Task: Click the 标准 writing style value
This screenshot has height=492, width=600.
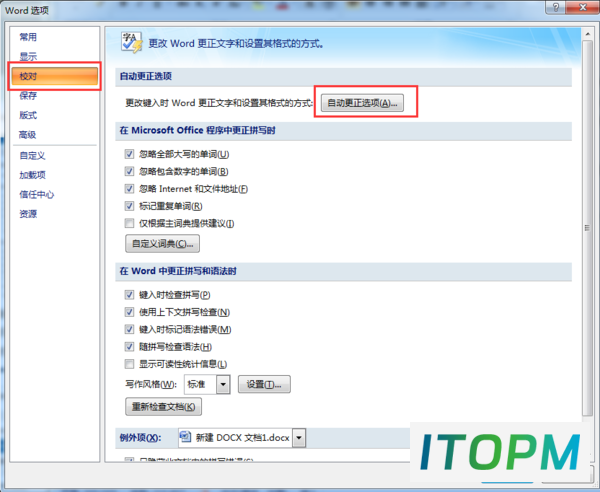Action: pyautogui.click(x=197, y=384)
